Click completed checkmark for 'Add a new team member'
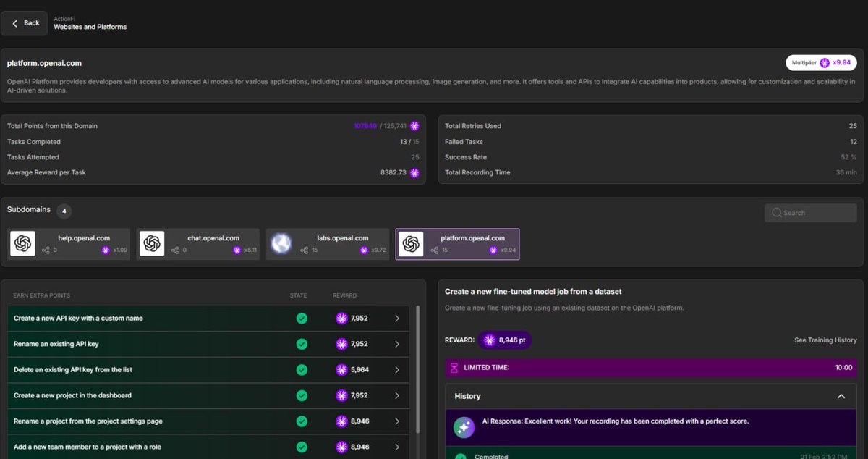The width and height of the screenshot is (868, 459). tap(302, 447)
